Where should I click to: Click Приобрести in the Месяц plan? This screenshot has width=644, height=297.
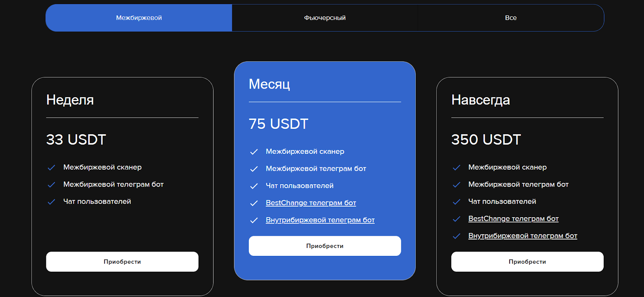(x=325, y=246)
